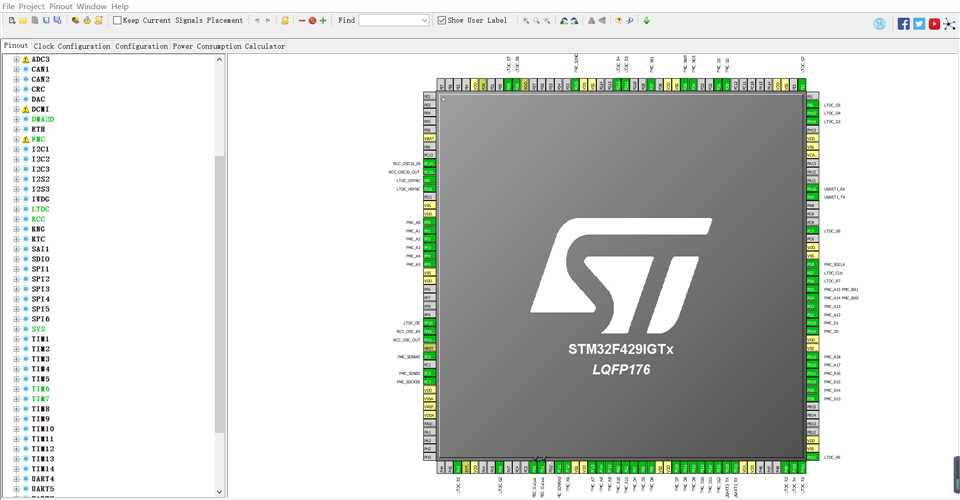Click peripheral tree scrollbar up arrow
Image resolution: width=960 pixels, height=500 pixels.
(219, 59)
